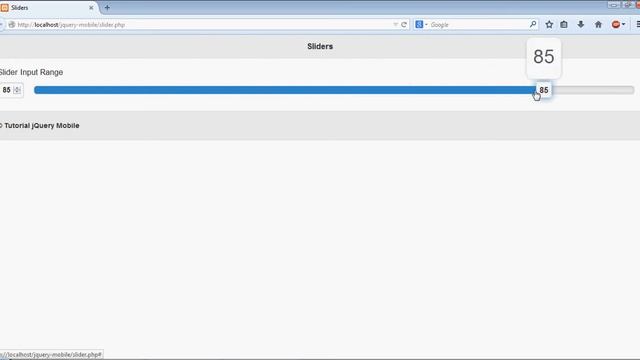Click the number spinner arrows

(x=17, y=90)
